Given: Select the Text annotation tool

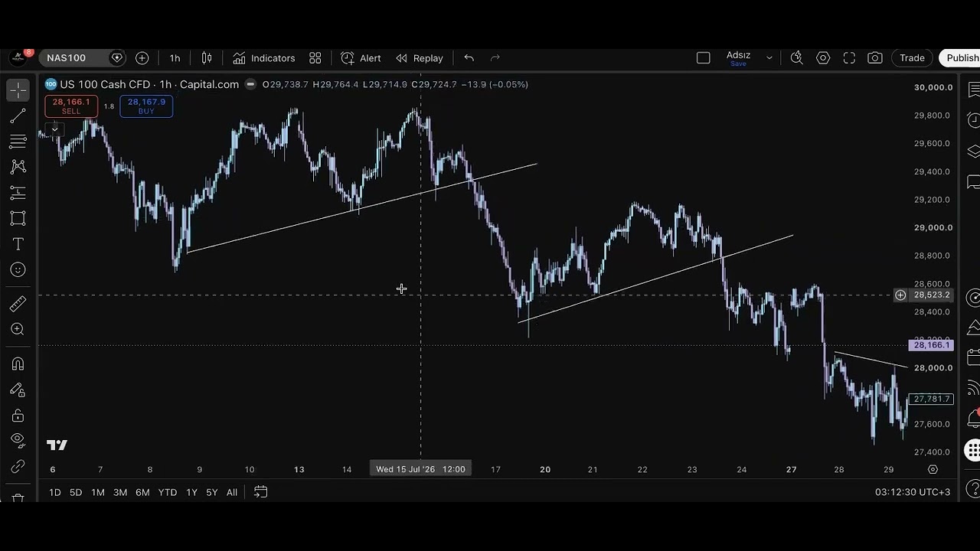Looking at the screenshot, I should 18,244.
